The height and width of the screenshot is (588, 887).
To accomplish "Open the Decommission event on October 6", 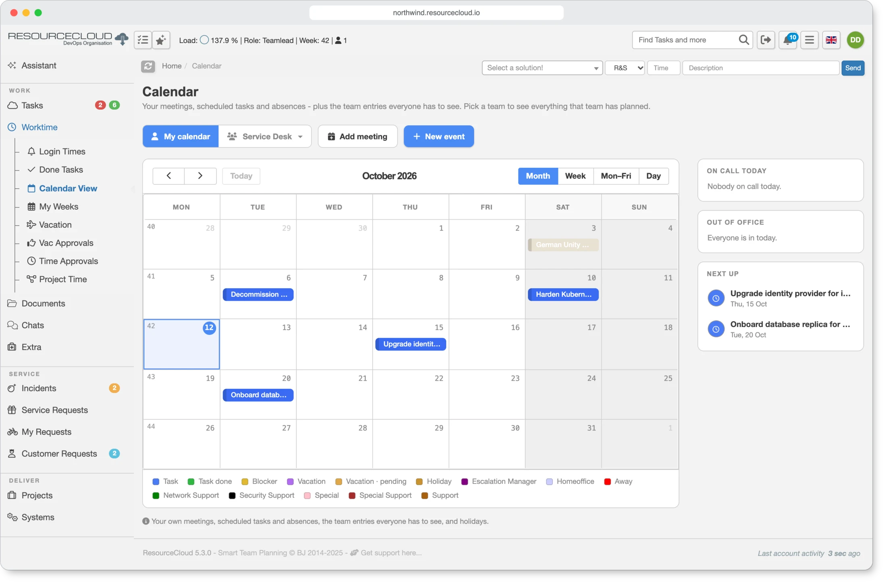I will (x=258, y=294).
